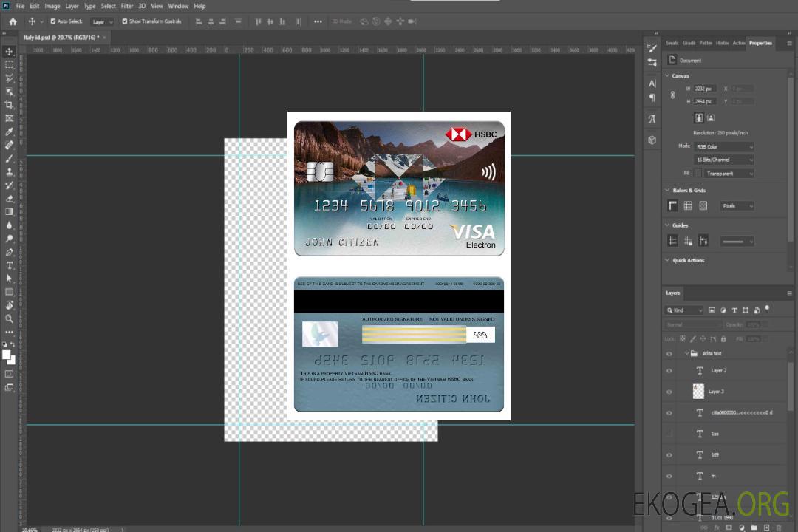This screenshot has height=532, width=798.
Task: Open the guide line style dropdown
Action: (737, 242)
